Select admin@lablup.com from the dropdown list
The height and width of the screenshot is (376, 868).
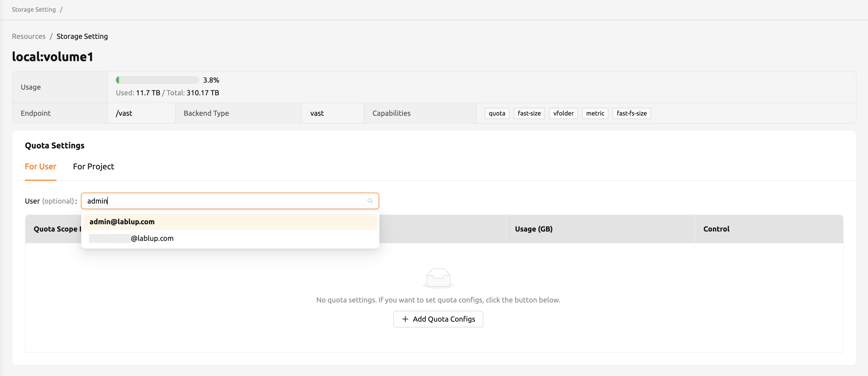(230, 222)
